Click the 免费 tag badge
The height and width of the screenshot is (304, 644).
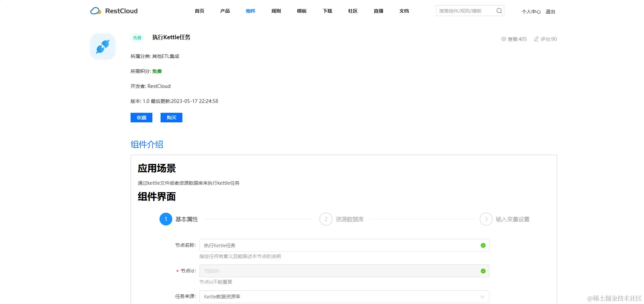pyautogui.click(x=137, y=38)
